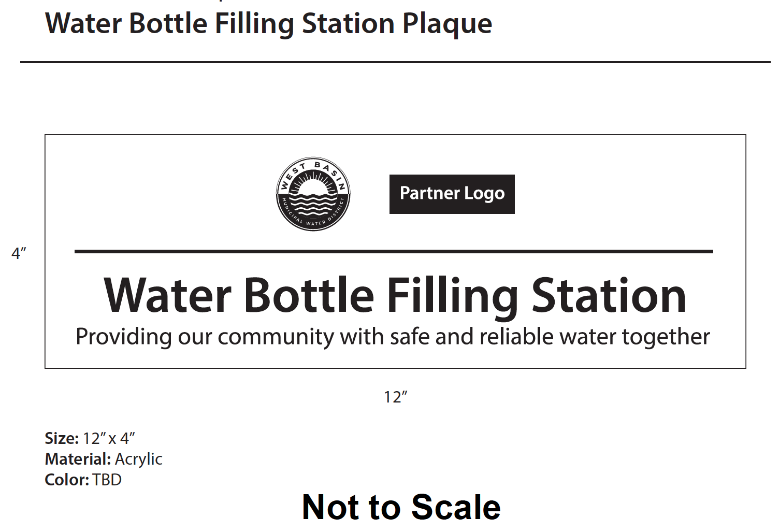Click the 4" height dimension label
This screenshot has width=779, height=532.
19,253
